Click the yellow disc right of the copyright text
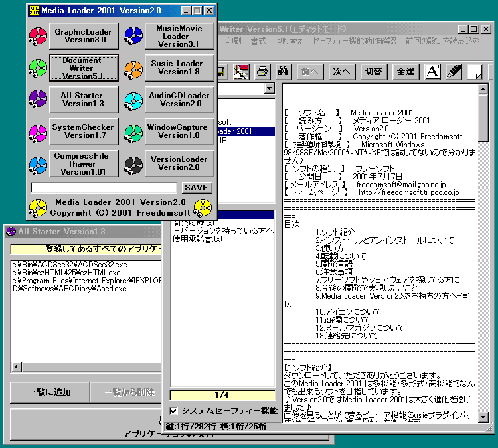Image resolution: width=498 pixels, height=448 pixels. tap(203, 208)
